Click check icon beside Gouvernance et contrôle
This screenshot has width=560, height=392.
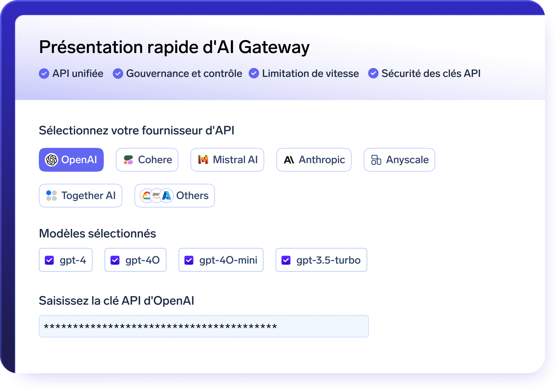[x=118, y=73]
